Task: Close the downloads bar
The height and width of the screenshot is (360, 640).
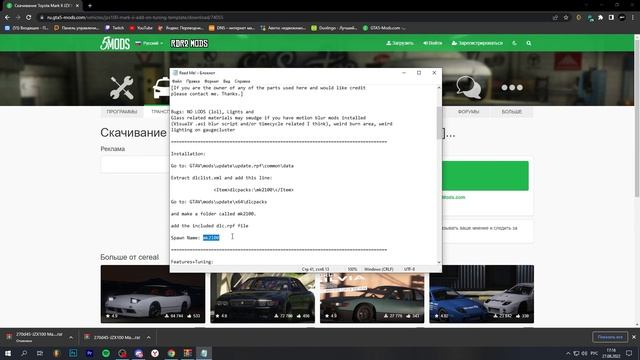Action: [634, 337]
